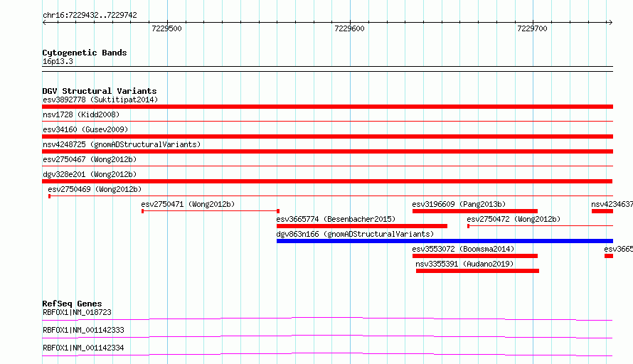Click the RefSeq Genes track title

coord(73,304)
